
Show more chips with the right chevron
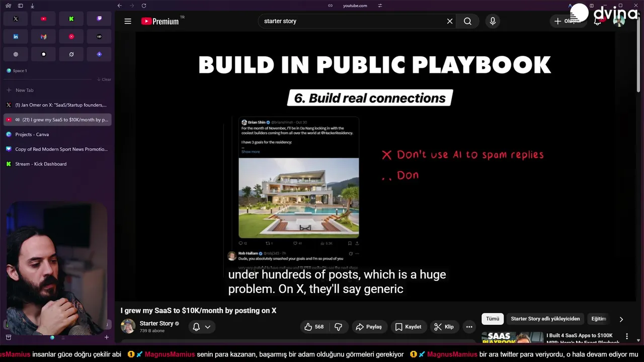click(x=621, y=319)
